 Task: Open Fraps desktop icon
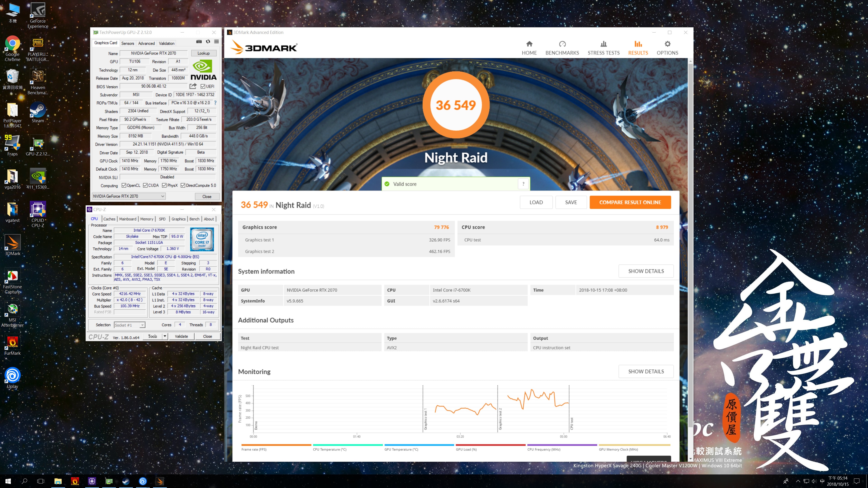pos(12,145)
